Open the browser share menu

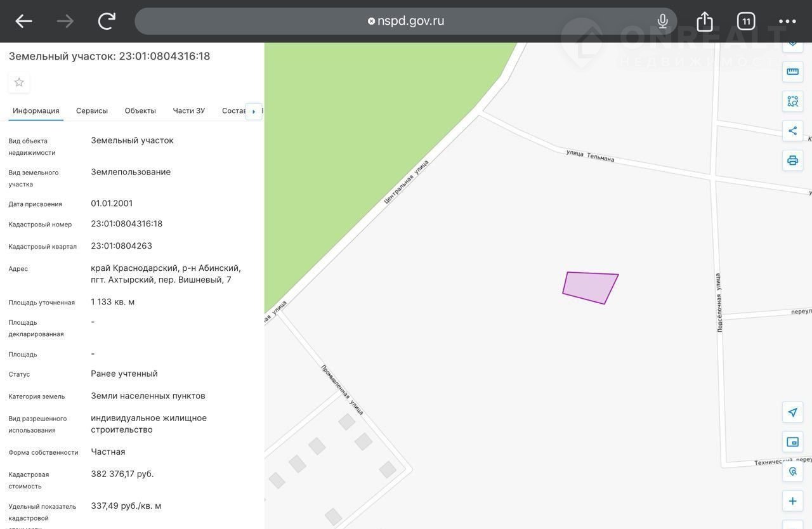point(705,22)
